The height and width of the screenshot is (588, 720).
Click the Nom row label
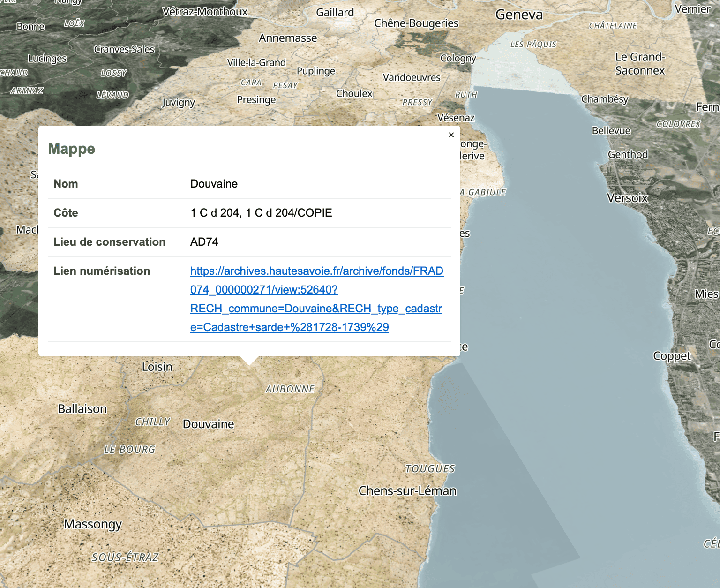click(x=66, y=184)
